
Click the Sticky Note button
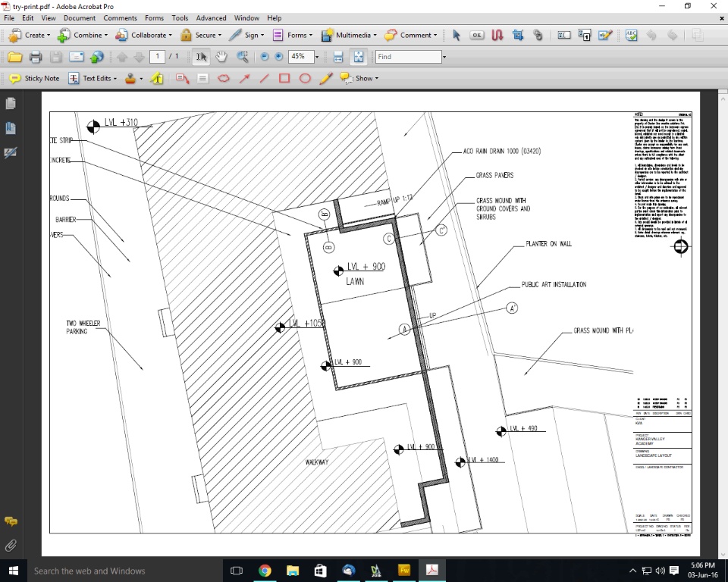tap(35, 79)
